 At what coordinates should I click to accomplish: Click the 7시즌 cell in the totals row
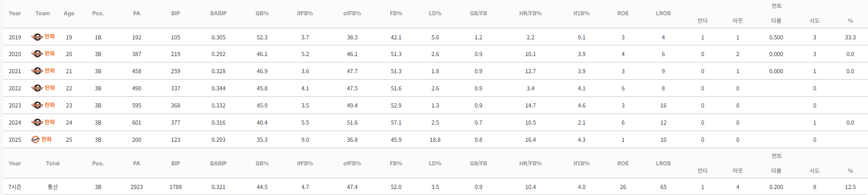coord(15,187)
